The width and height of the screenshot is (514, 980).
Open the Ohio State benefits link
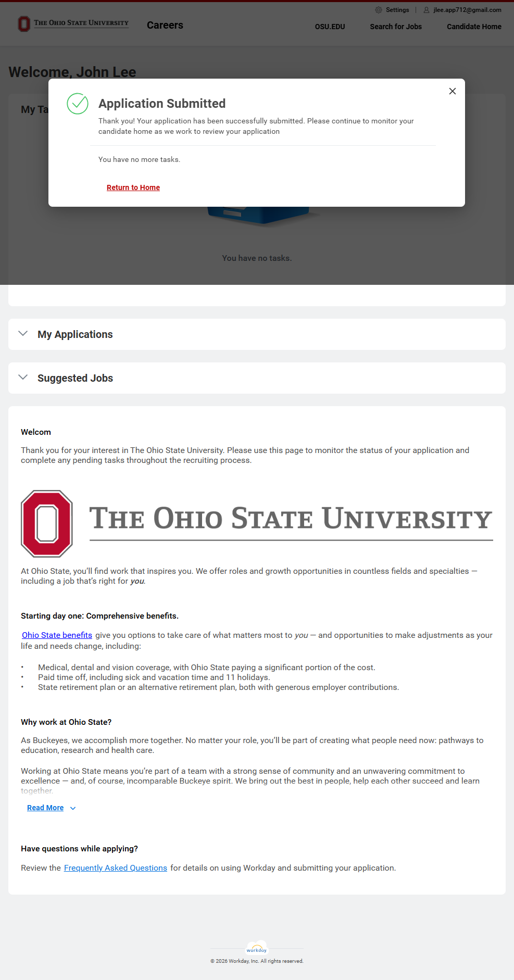coord(57,635)
